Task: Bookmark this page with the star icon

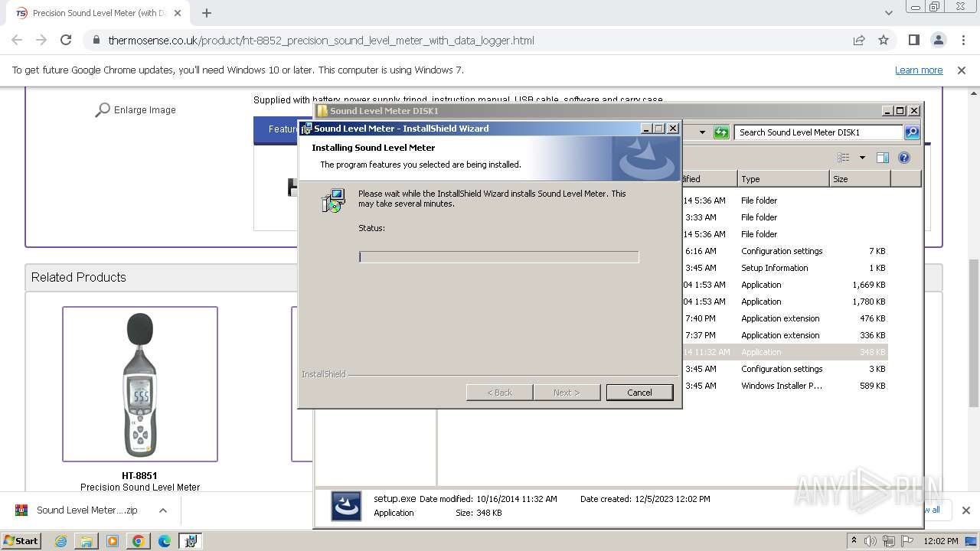Action: [884, 41]
